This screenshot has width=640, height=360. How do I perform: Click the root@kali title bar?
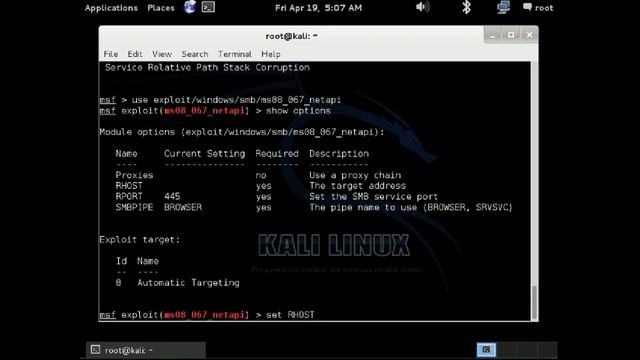[291, 36]
